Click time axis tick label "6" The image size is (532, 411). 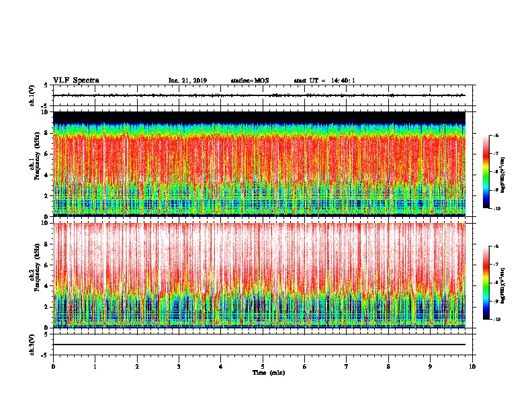click(x=305, y=367)
